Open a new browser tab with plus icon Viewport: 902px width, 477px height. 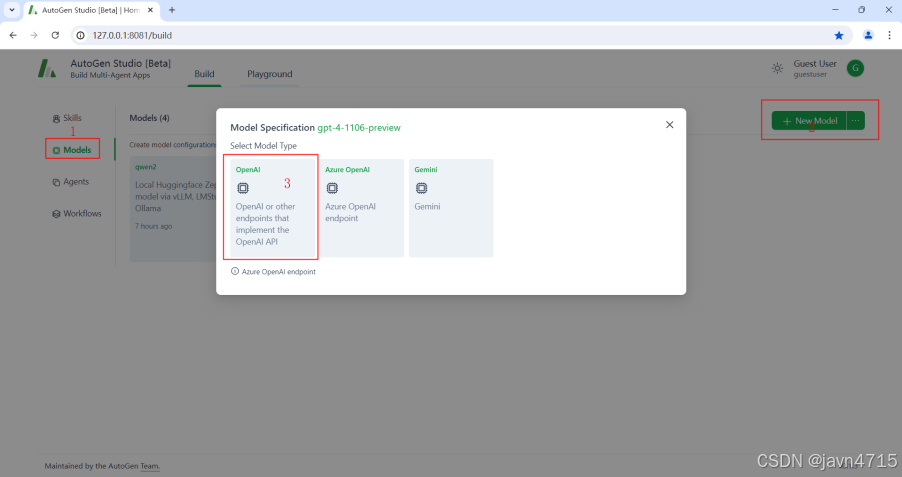[x=172, y=10]
